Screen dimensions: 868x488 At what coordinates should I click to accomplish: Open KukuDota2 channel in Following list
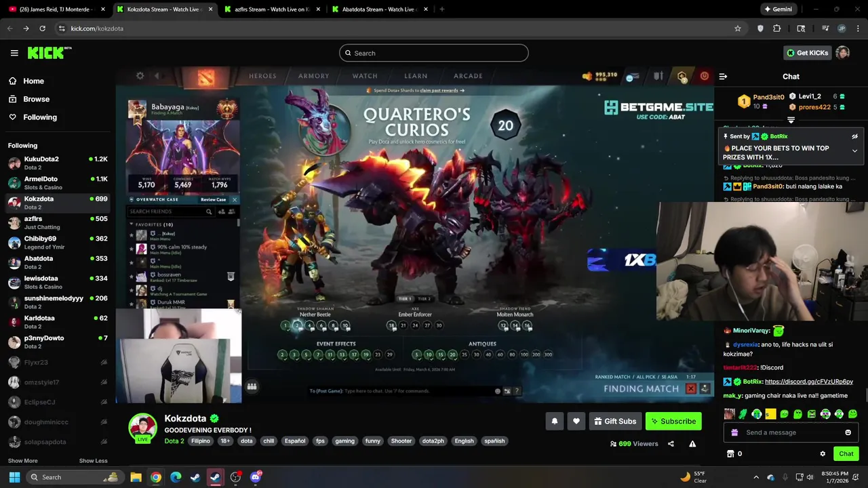(58, 163)
